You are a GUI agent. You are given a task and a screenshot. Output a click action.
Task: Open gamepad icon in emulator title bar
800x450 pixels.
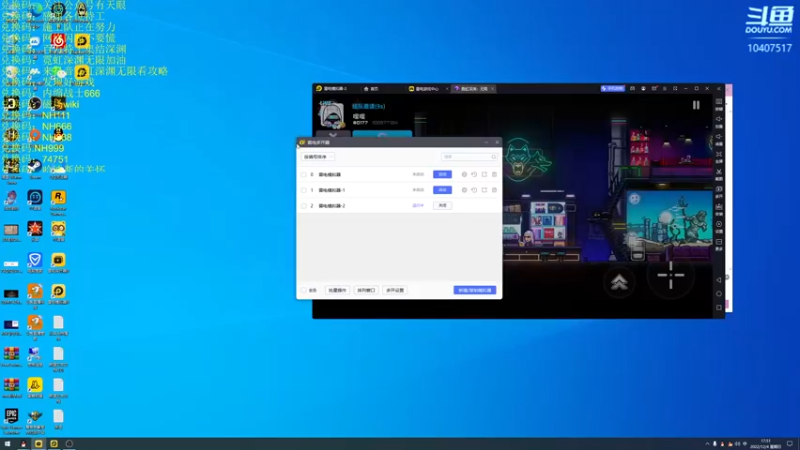point(632,88)
